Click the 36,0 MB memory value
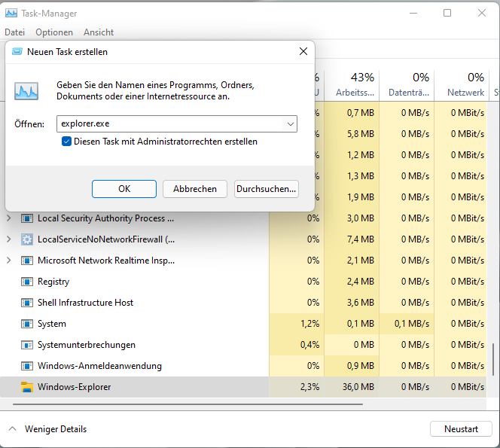 coord(358,387)
